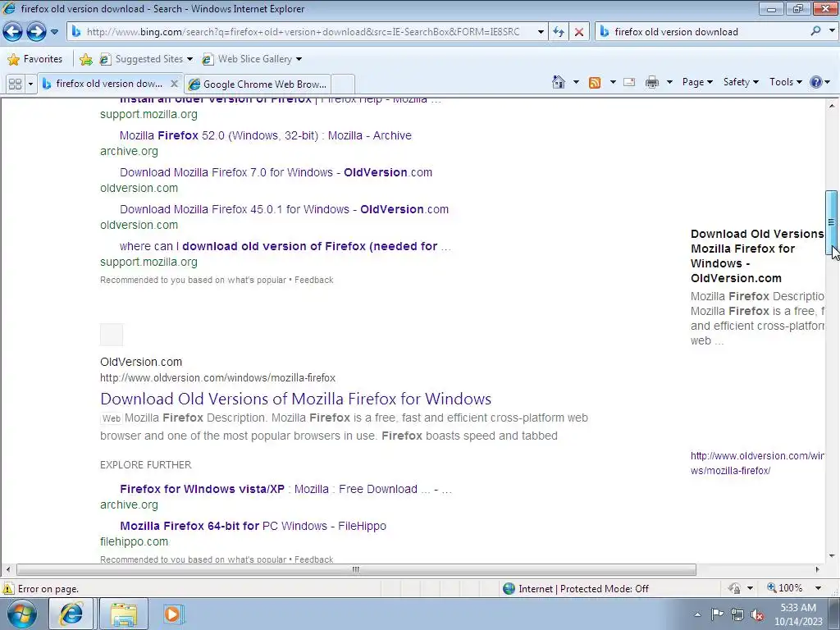This screenshot has width=840, height=630.
Task: Click Internet Explorer taskbar icon
Action: [71, 614]
